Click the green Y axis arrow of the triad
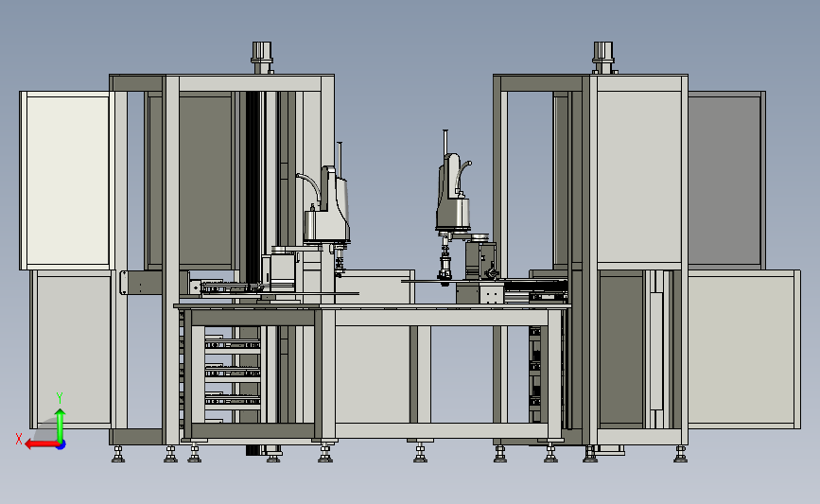The image size is (820, 504). click(61, 424)
